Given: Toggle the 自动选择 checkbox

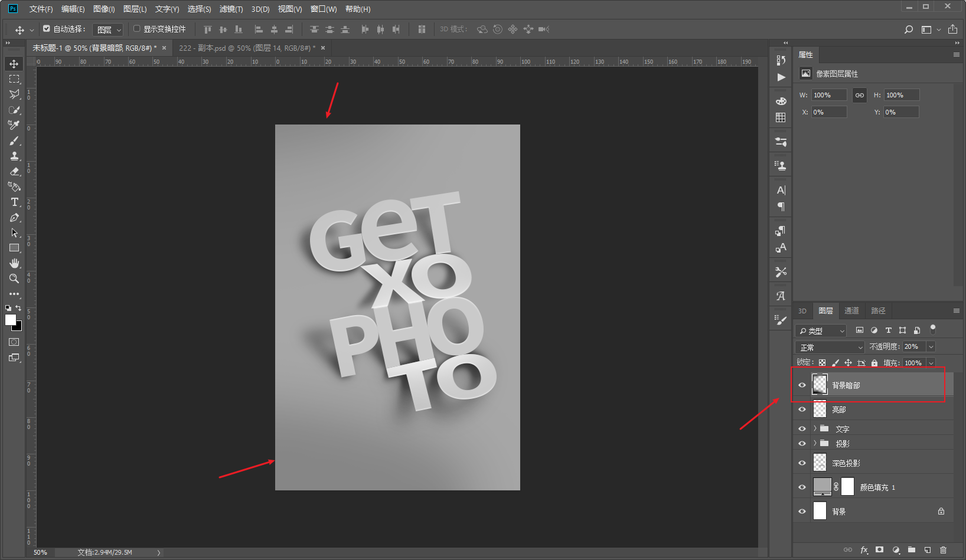Looking at the screenshot, I should [x=47, y=28].
